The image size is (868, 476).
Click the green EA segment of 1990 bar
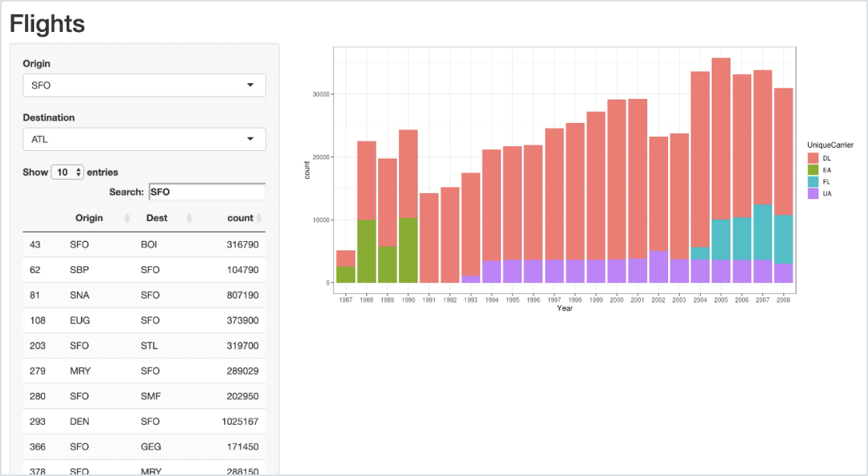pos(408,250)
